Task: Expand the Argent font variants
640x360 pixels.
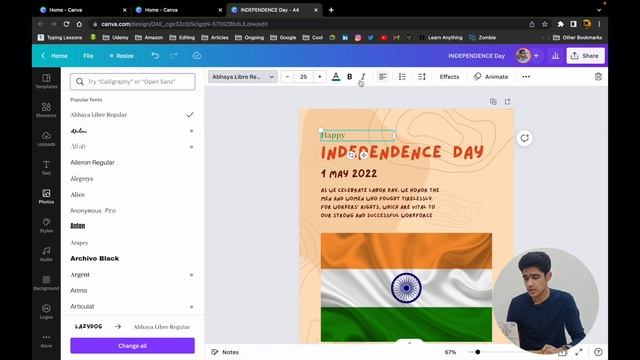Action: pyautogui.click(x=191, y=275)
